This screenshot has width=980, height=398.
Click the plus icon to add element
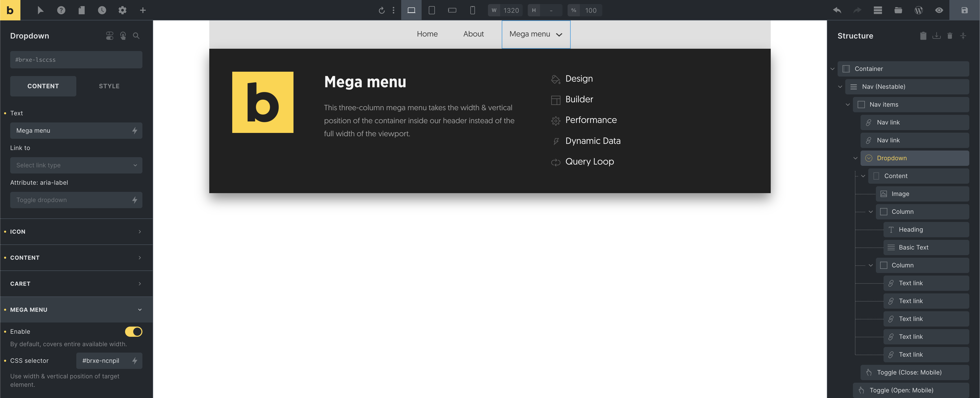click(143, 10)
